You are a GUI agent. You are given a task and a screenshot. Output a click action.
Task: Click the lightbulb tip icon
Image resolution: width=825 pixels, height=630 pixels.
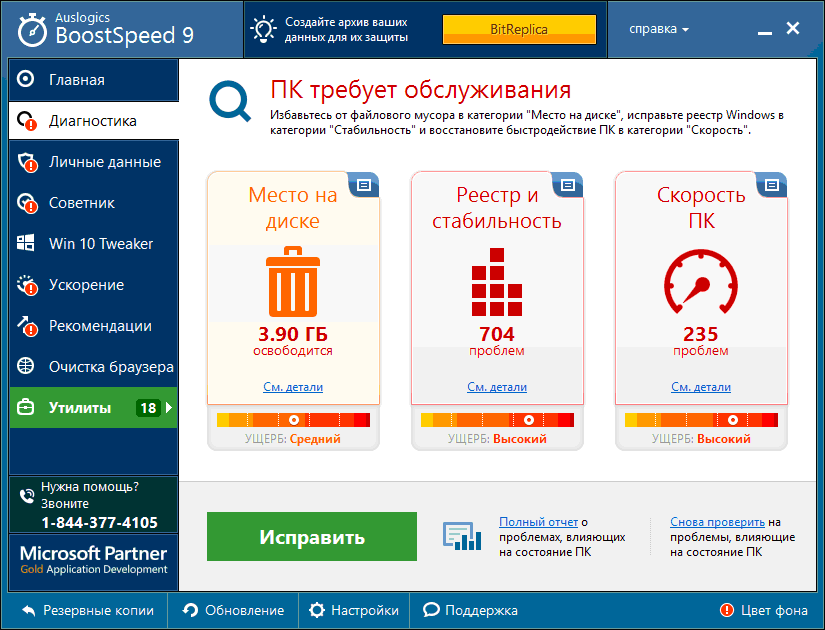coord(263,29)
